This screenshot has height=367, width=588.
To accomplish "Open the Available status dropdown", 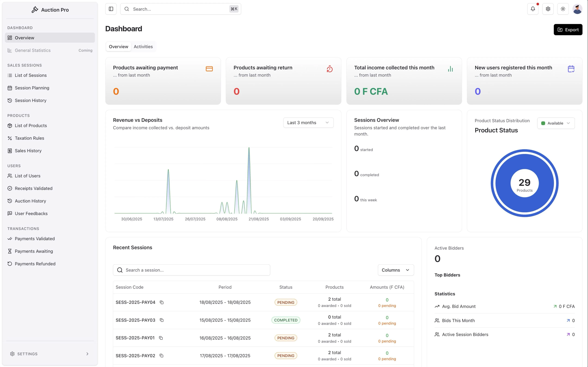I will click(x=556, y=123).
